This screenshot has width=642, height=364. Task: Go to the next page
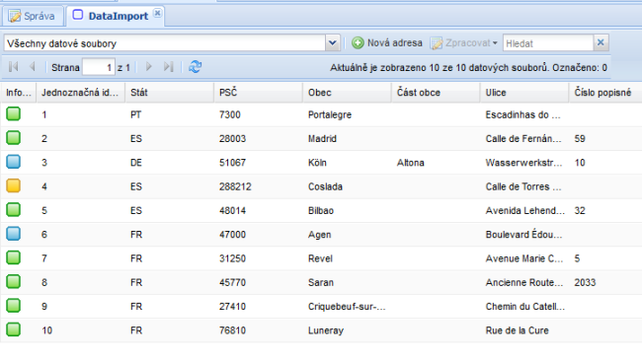[x=148, y=67]
